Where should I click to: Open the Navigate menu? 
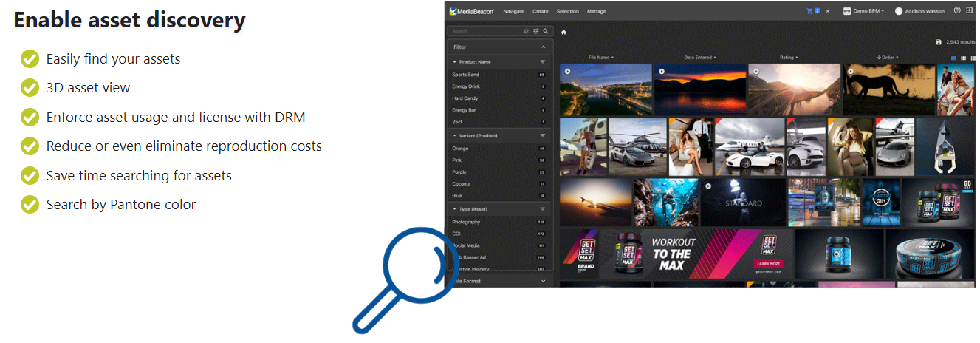tap(513, 11)
